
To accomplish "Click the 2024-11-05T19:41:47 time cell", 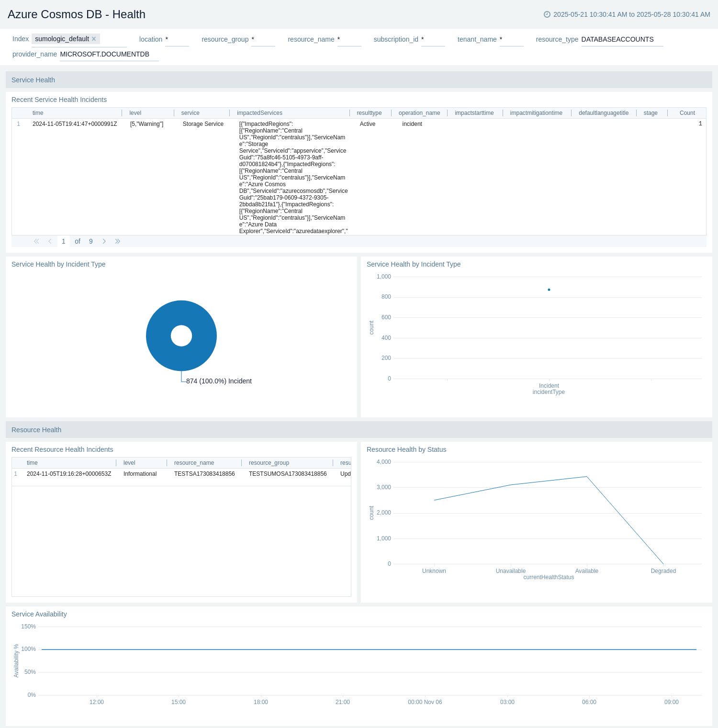I will pos(75,124).
